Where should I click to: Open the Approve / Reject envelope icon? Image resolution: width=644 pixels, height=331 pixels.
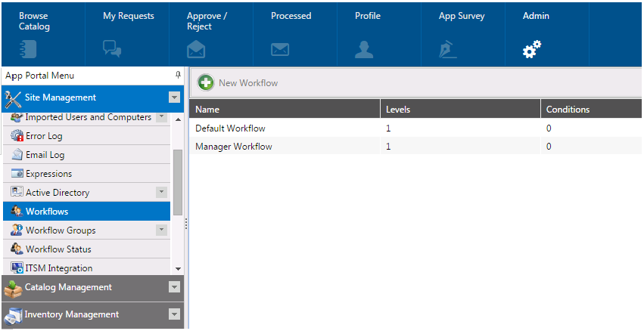pyautogui.click(x=196, y=50)
